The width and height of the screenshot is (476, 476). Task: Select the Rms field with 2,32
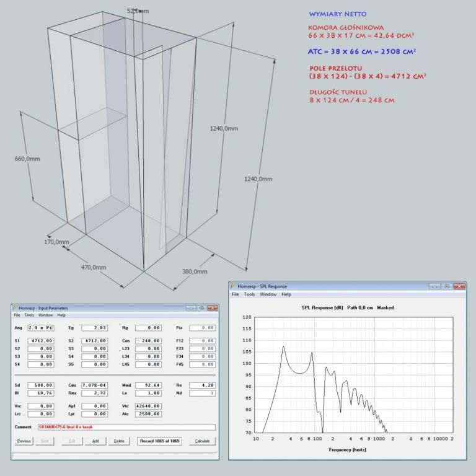(94, 393)
